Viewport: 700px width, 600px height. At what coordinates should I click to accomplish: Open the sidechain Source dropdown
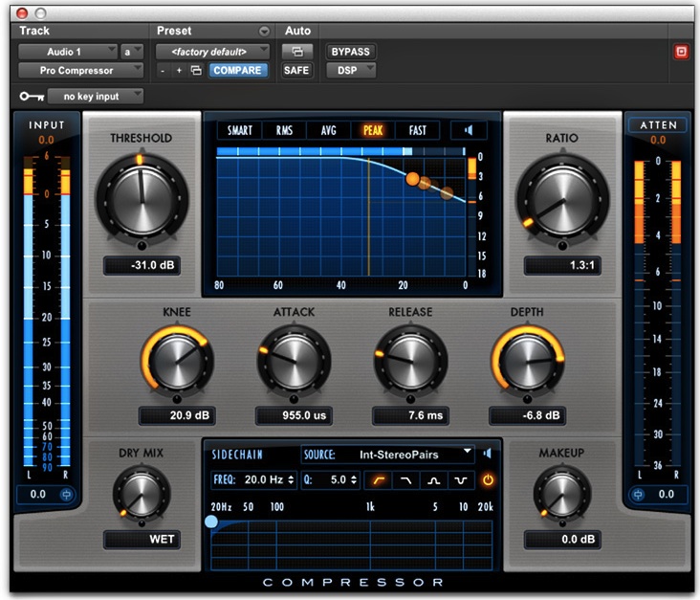pyautogui.click(x=387, y=455)
